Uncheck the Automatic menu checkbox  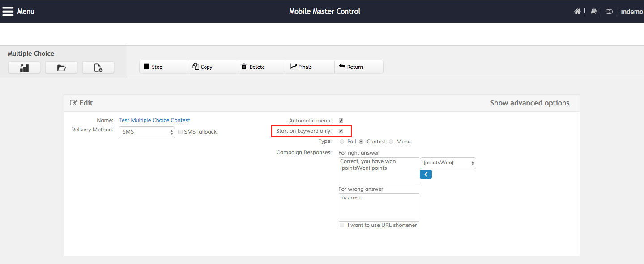(341, 121)
